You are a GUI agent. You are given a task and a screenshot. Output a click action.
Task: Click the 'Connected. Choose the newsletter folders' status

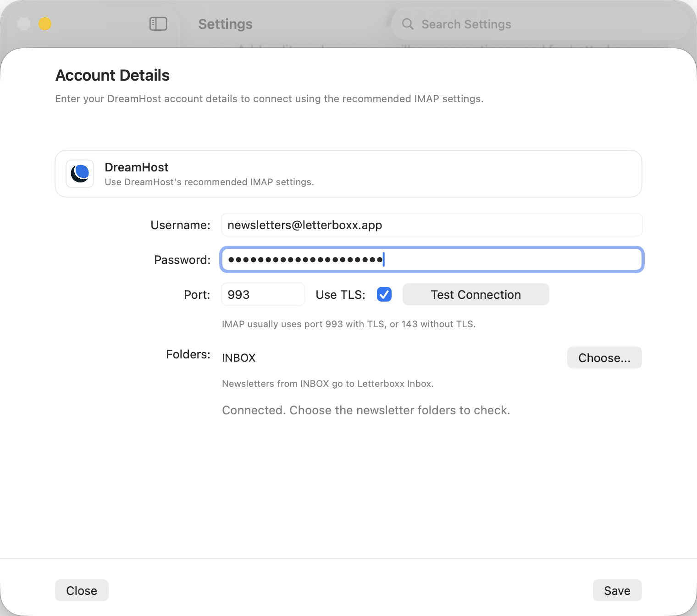click(366, 410)
